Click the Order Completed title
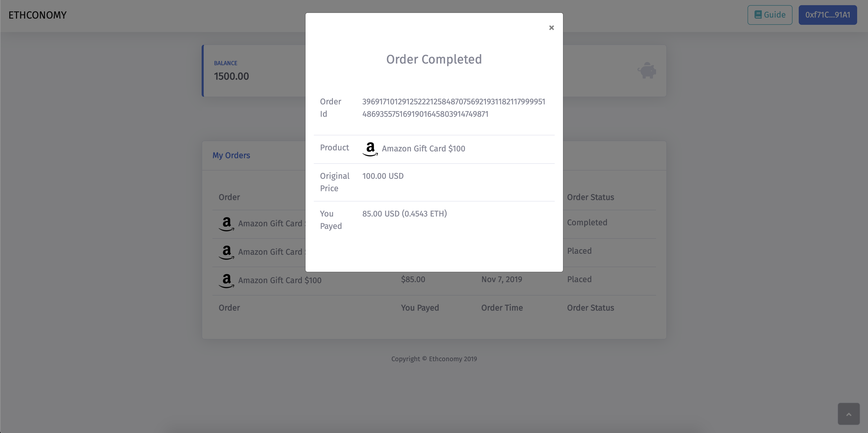Screen dimensions: 868x433 434,59
